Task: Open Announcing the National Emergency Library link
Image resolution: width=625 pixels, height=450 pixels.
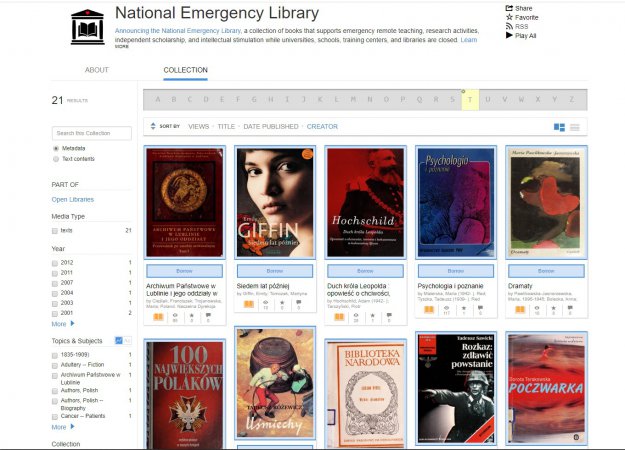Action: tap(178, 31)
